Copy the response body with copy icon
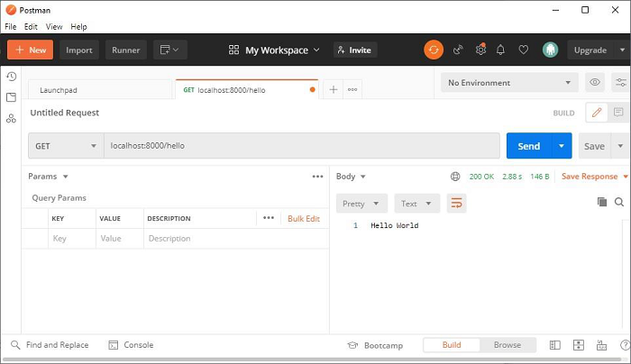 [x=602, y=202]
